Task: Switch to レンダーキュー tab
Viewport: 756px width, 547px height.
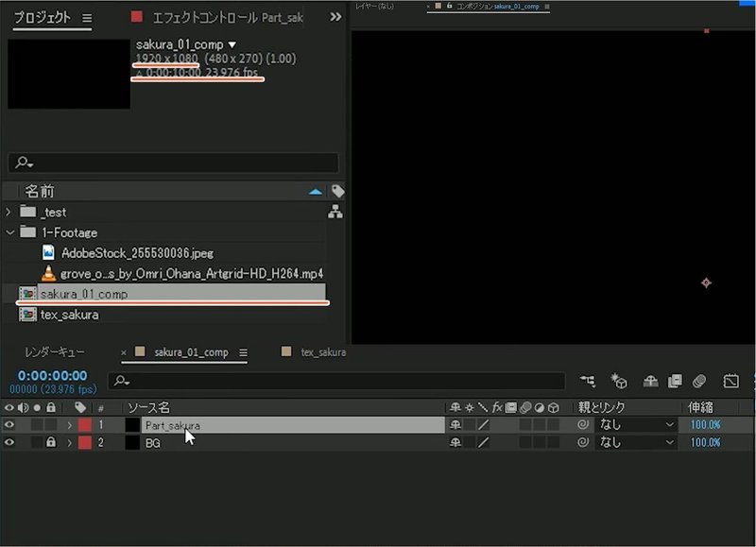Action: [x=55, y=352]
